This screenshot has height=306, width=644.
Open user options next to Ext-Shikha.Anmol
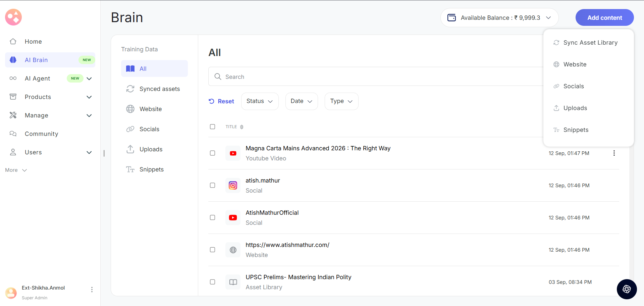tap(92, 290)
